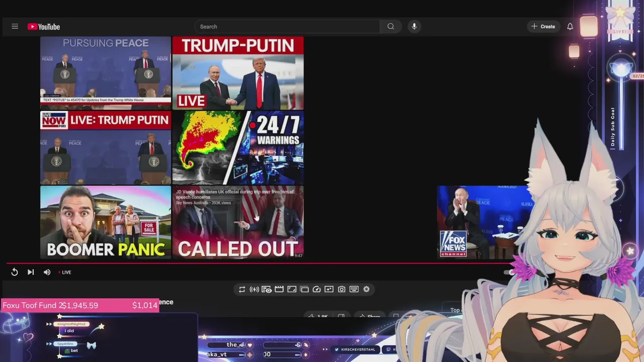
Task: Click Sky News Australia channel text
Action: pos(192,203)
